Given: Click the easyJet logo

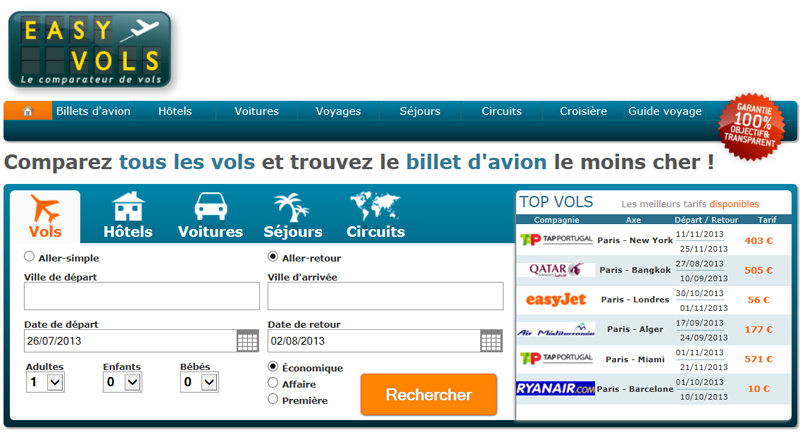Looking at the screenshot, I should point(556,299).
